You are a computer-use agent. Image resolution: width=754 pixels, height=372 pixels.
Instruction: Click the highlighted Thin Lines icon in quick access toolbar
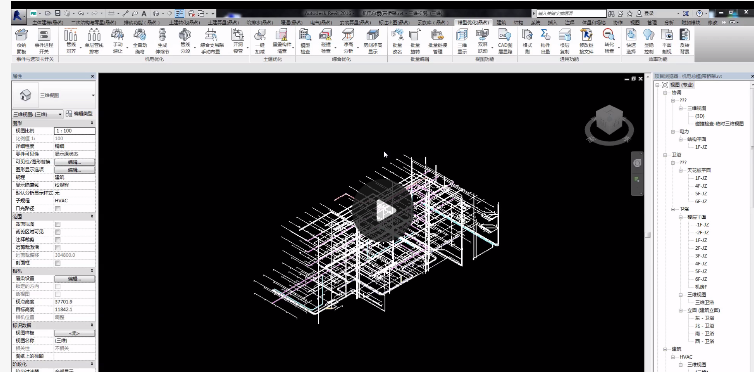click(x=179, y=13)
